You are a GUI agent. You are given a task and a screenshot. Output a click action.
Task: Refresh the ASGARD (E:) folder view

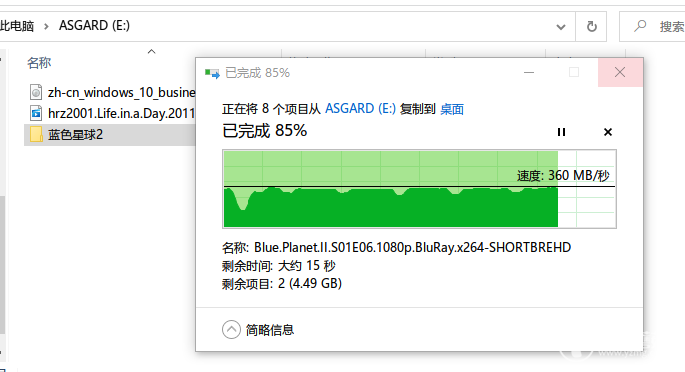tap(592, 27)
